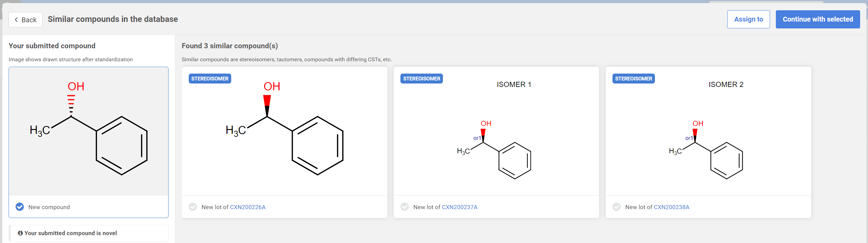Open the CXN200226A compound link
The image size is (868, 243).
(247, 207)
